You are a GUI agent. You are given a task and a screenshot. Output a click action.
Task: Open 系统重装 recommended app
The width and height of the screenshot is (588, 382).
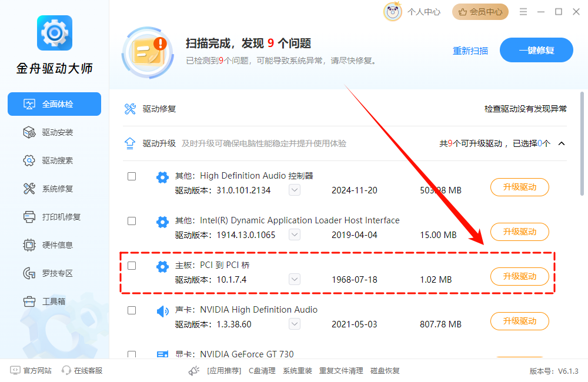pyautogui.click(x=298, y=371)
